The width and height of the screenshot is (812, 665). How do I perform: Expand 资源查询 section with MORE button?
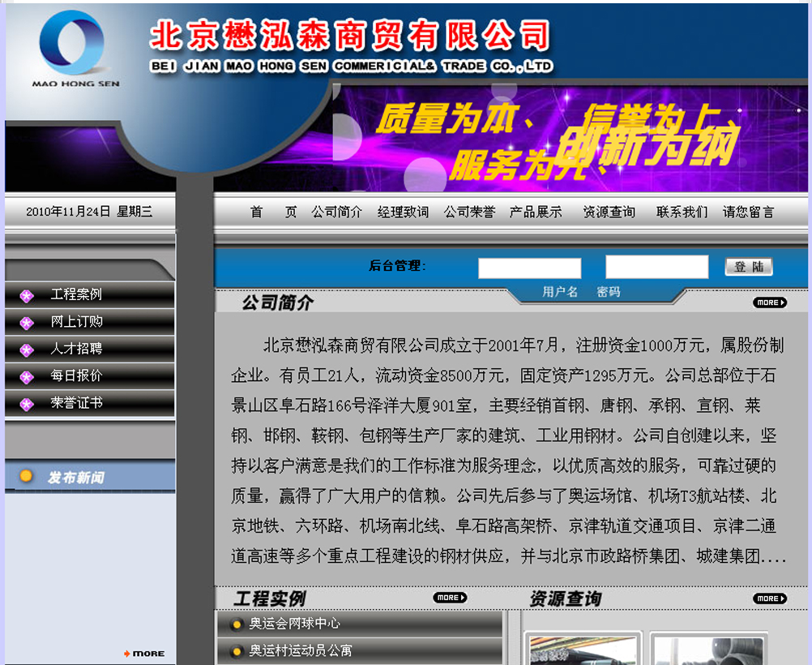click(769, 598)
